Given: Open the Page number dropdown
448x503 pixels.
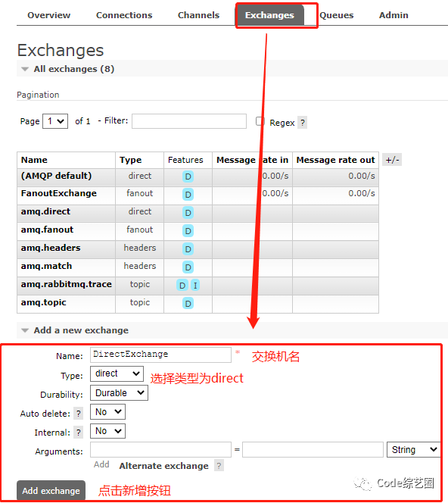Looking at the screenshot, I should click(x=55, y=121).
